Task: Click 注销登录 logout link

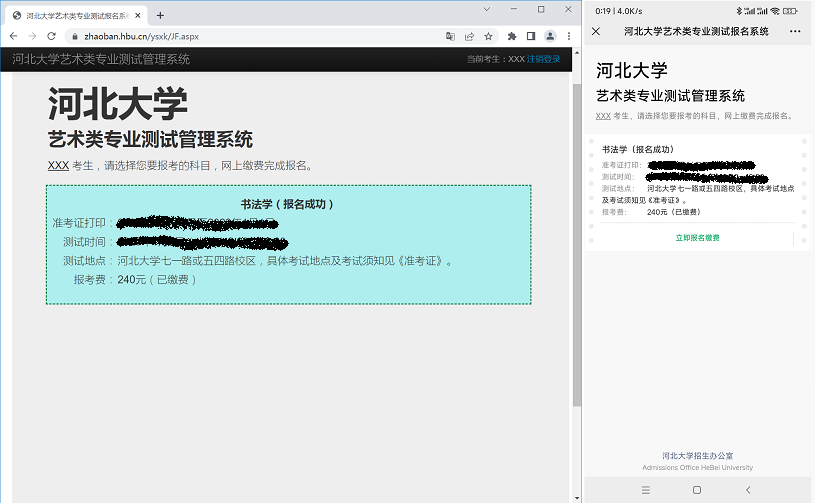Action: [x=543, y=59]
